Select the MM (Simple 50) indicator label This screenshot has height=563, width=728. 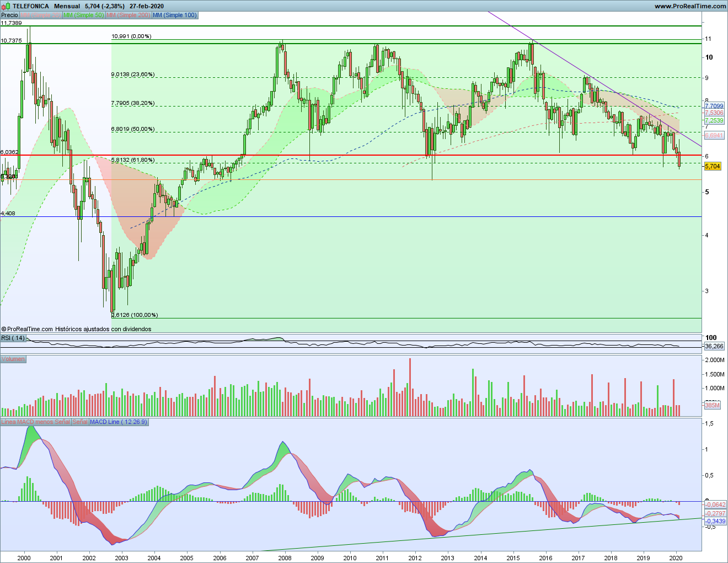pos(83,15)
